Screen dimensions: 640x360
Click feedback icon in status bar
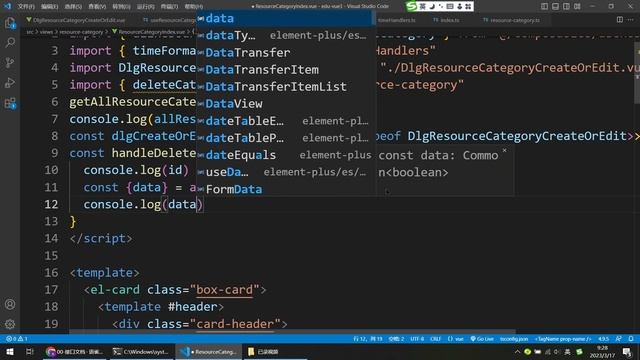click(x=619, y=339)
